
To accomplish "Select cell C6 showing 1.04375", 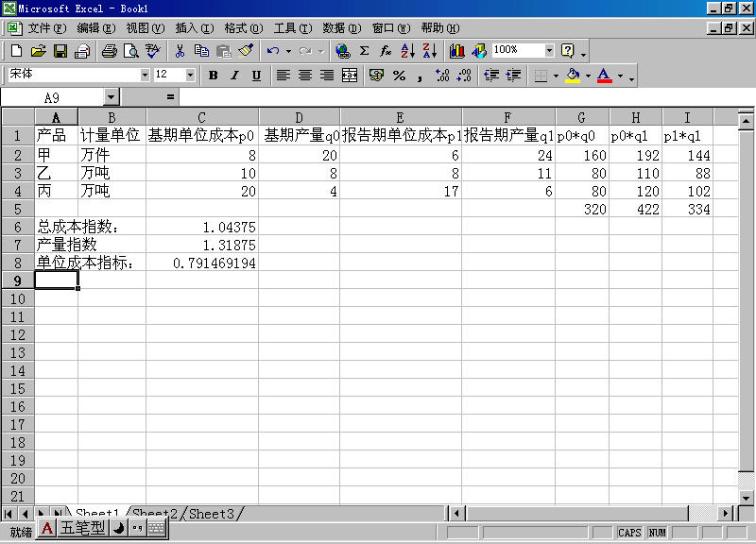I will [x=202, y=227].
